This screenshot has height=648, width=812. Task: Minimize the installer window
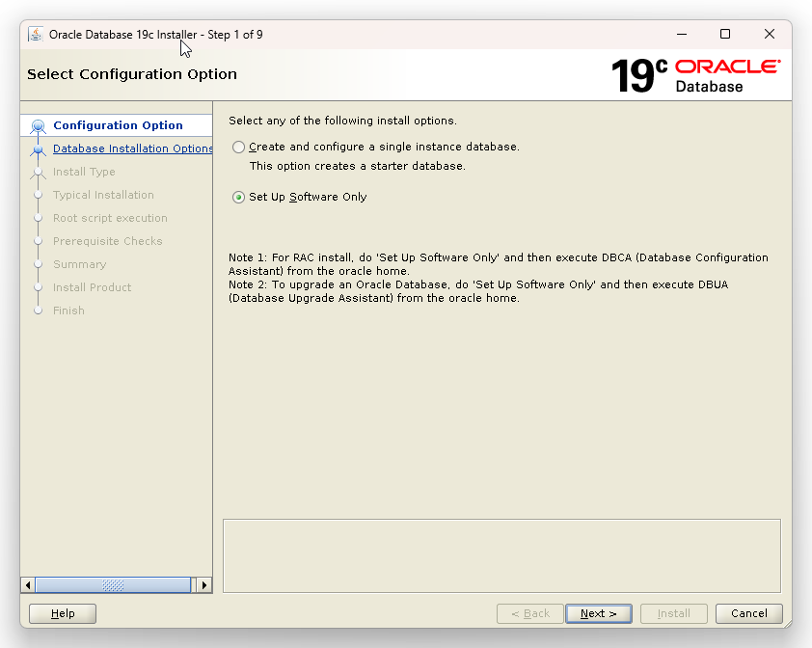682,34
